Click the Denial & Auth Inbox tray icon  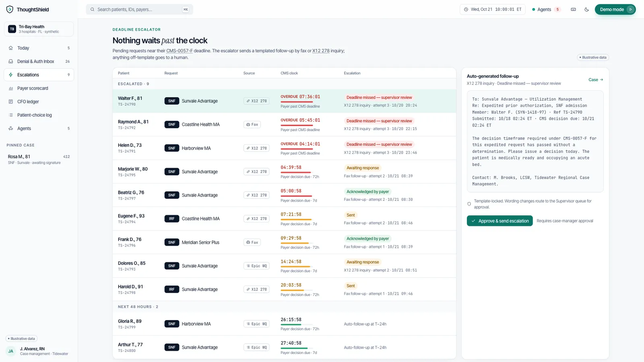[11, 62]
